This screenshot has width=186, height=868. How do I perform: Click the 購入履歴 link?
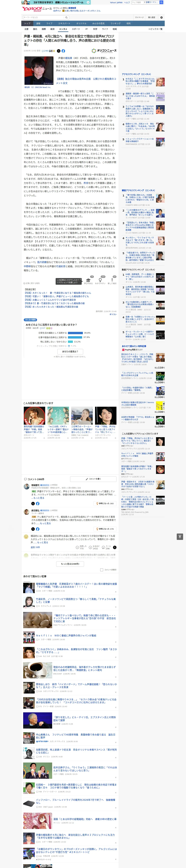point(152,18)
